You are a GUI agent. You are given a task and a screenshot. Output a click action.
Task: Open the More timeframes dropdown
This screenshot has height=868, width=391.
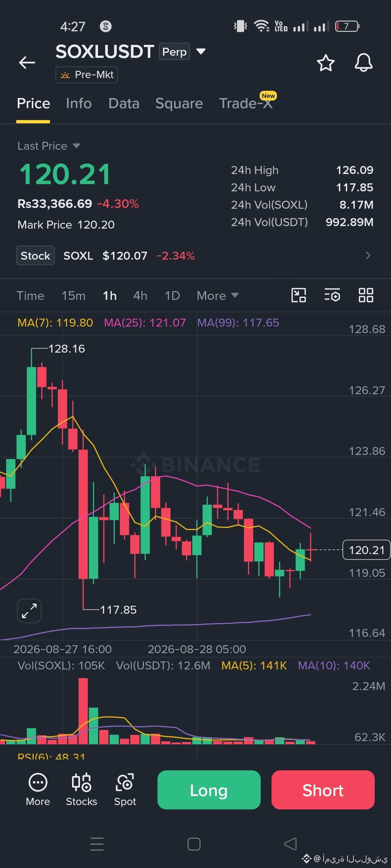click(218, 295)
